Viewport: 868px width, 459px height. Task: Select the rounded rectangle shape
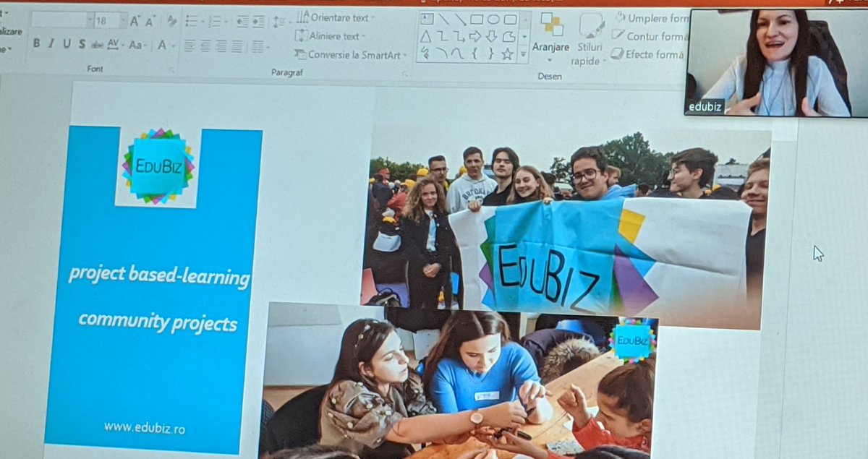click(510, 20)
